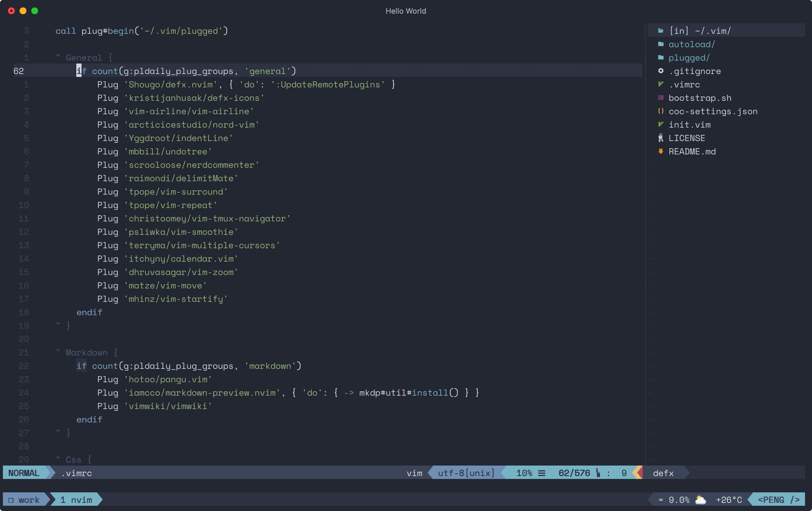Click the 'tpope/vim-repeat' plugin line
Viewport: 812px width, 511px height.
pos(158,205)
